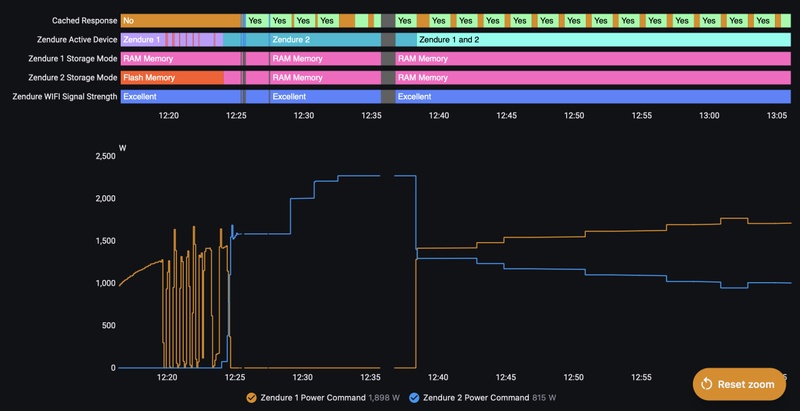This screenshot has width=800, height=411.
Task: Toggle the Zendure 2 Power Command series checkbox
Action: [x=414, y=398]
